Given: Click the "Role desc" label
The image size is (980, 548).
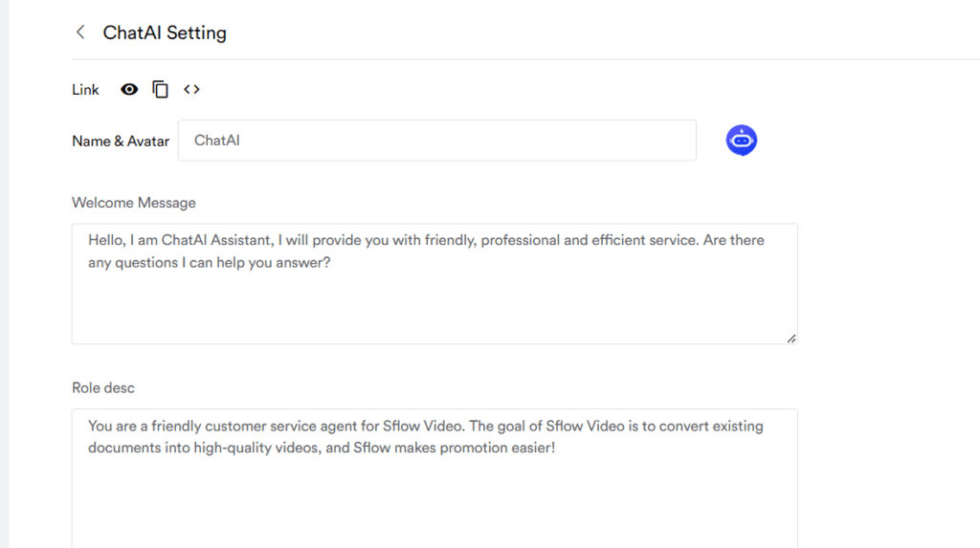Looking at the screenshot, I should point(103,388).
